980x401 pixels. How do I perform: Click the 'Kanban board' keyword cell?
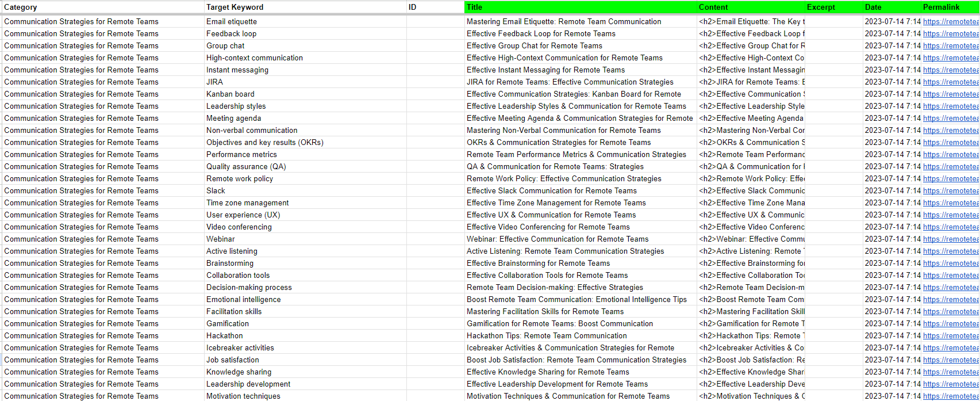point(230,94)
